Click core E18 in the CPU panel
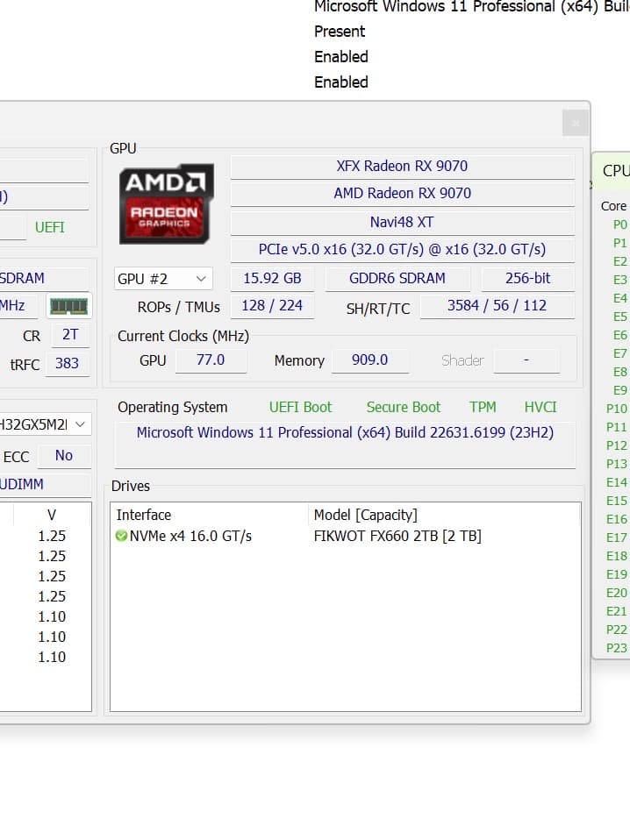630x840 pixels. coord(617,556)
